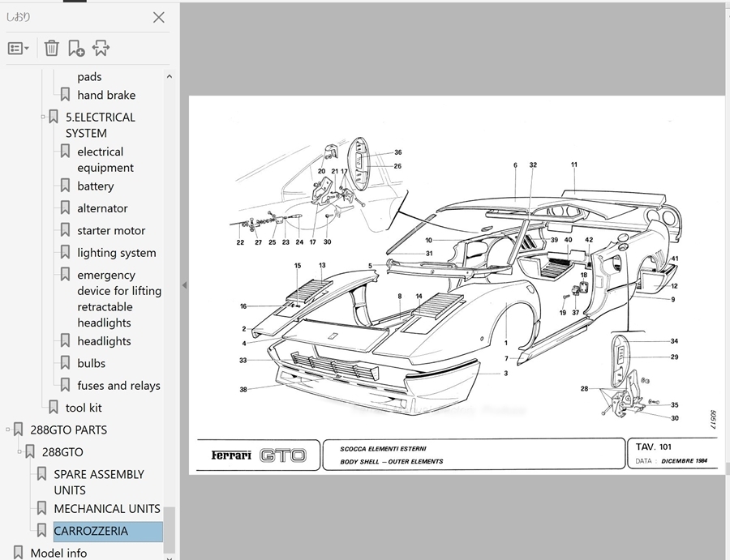Collapse the 288GTO PARTS bookmark group

(x=7, y=430)
